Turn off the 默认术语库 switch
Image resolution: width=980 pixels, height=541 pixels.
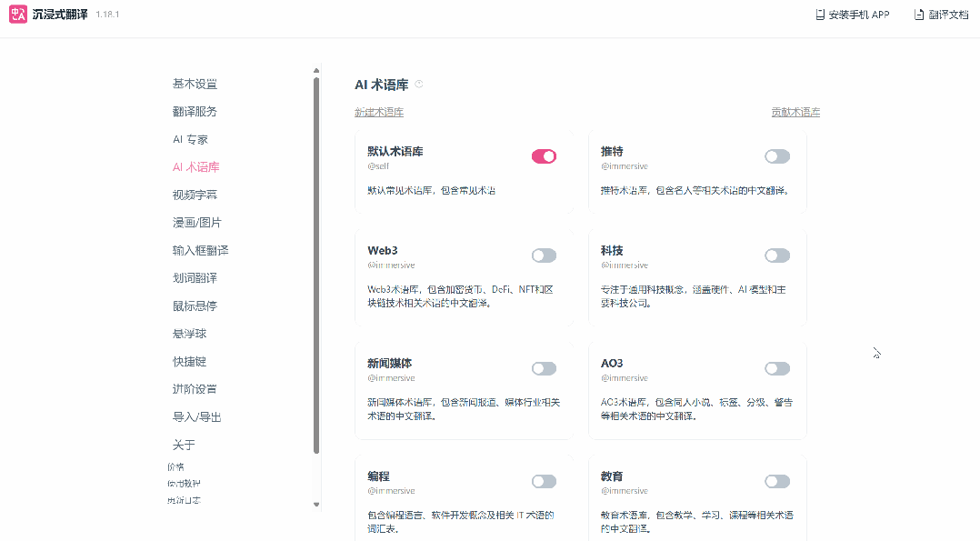coord(544,156)
